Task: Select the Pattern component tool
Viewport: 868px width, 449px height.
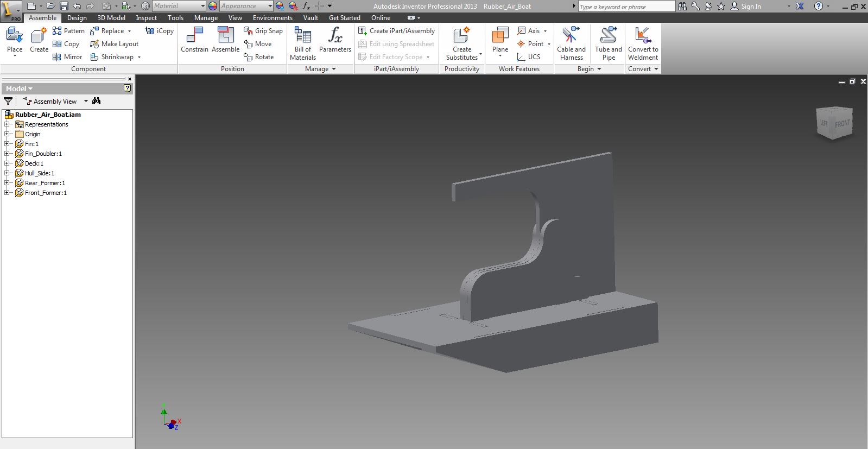Action: tap(68, 31)
